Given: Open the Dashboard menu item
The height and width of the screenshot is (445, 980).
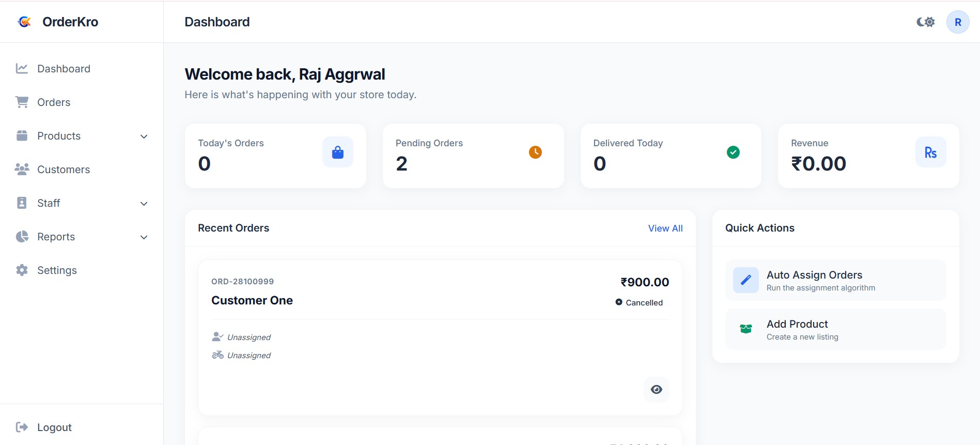Looking at the screenshot, I should pyautogui.click(x=82, y=69).
